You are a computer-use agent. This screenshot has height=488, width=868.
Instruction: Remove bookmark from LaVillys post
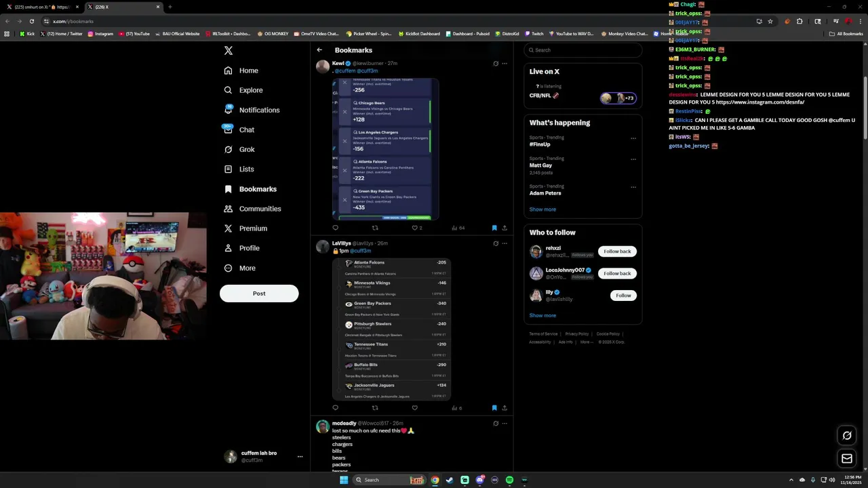(x=494, y=408)
